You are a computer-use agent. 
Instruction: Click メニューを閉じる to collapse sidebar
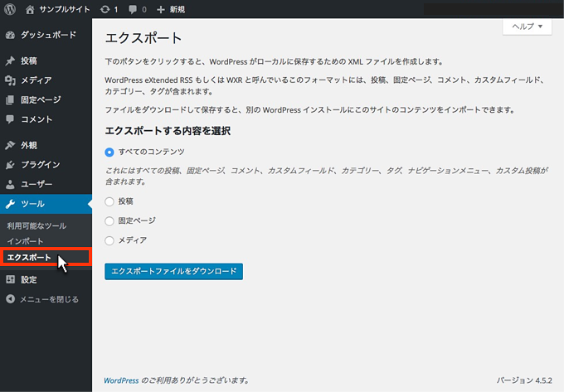click(49, 299)
